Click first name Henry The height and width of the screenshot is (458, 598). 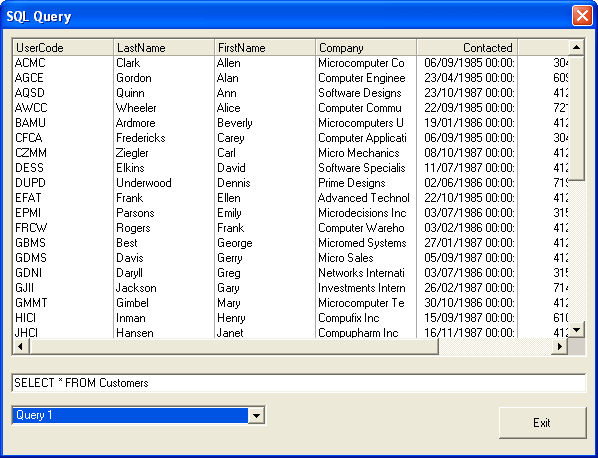pyautogui.click(x=231, y=318)
